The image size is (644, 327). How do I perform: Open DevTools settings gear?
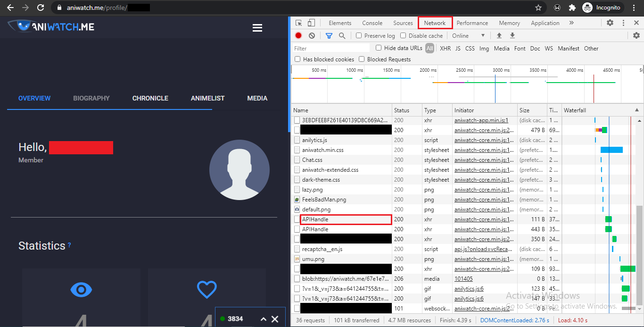[610, 23]
